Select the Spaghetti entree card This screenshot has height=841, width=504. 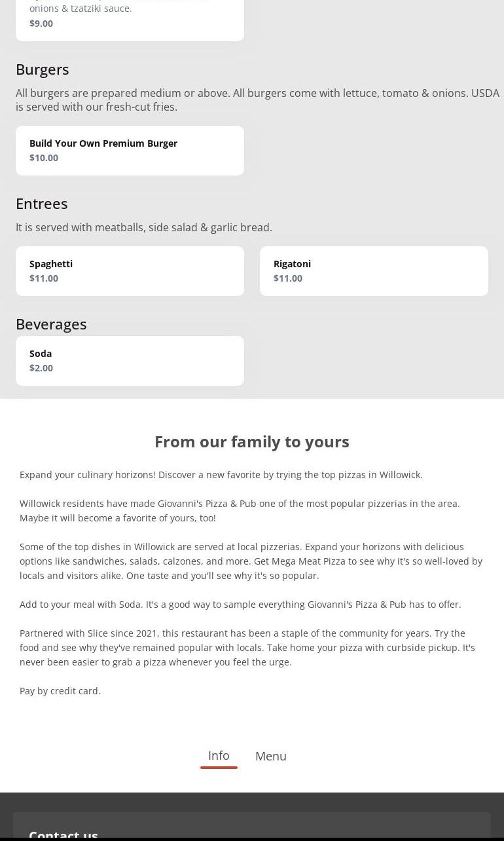130,271
